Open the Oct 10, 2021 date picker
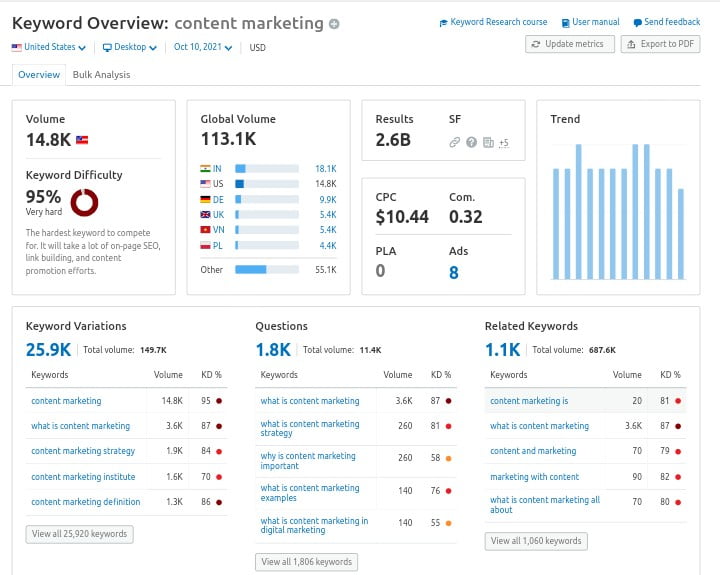Screen dimensions: 720x575 pos(203,47)
